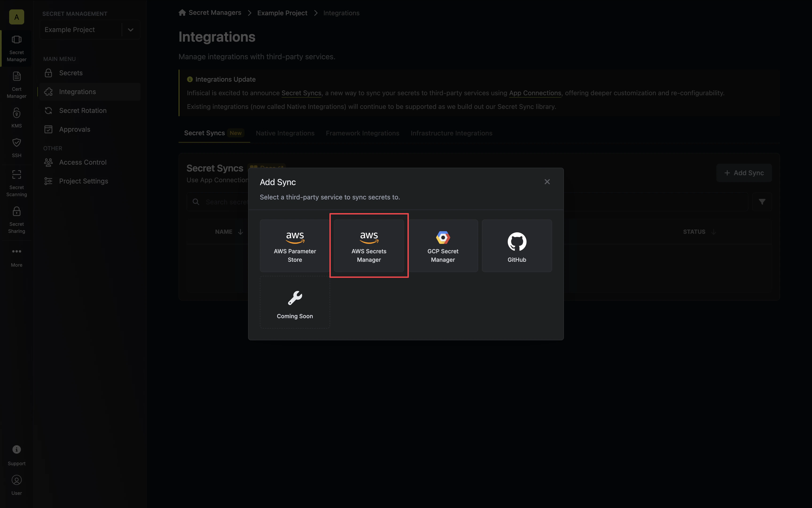Open Integrations menu item
The width and height of the screenshot is (812, 508).
pyautogui.click(x=90, y=92)
